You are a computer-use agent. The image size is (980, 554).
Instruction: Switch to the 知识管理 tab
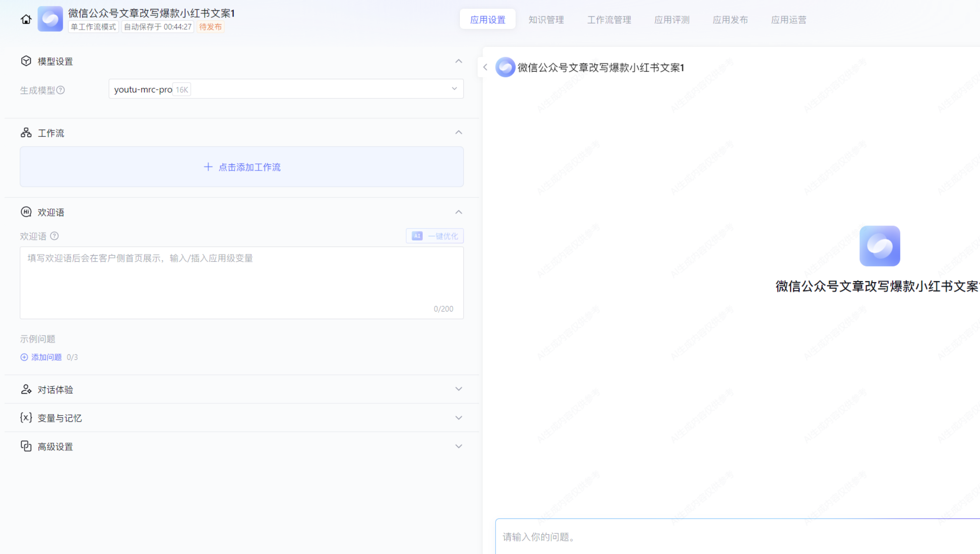point(546,20)
